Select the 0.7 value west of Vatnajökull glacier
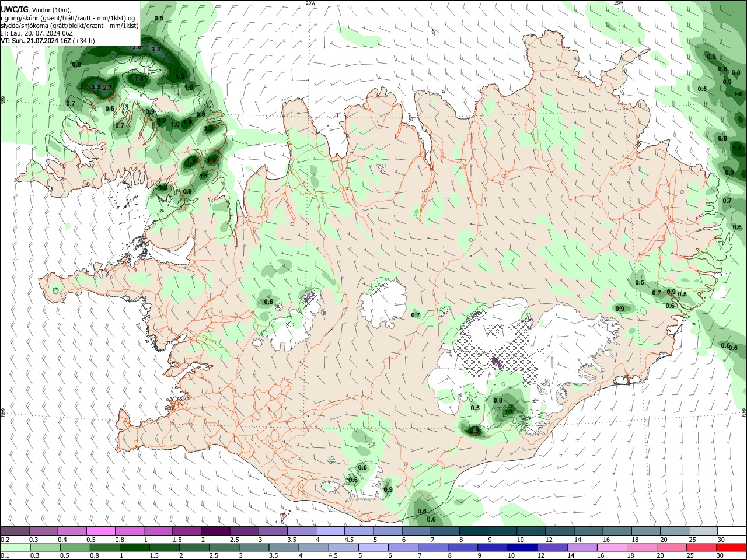 (416, 315)
